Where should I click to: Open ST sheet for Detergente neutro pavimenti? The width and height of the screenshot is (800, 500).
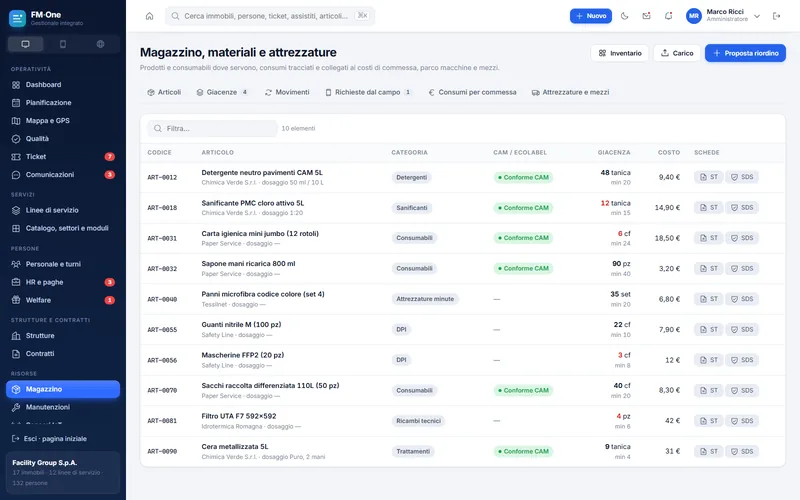[709, 177]
